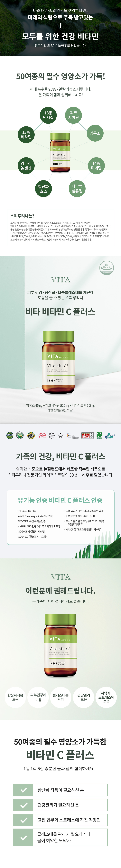This screenshot has height=868, width=121.
Task: Click the Naturland certification logo
Action: 99,435
